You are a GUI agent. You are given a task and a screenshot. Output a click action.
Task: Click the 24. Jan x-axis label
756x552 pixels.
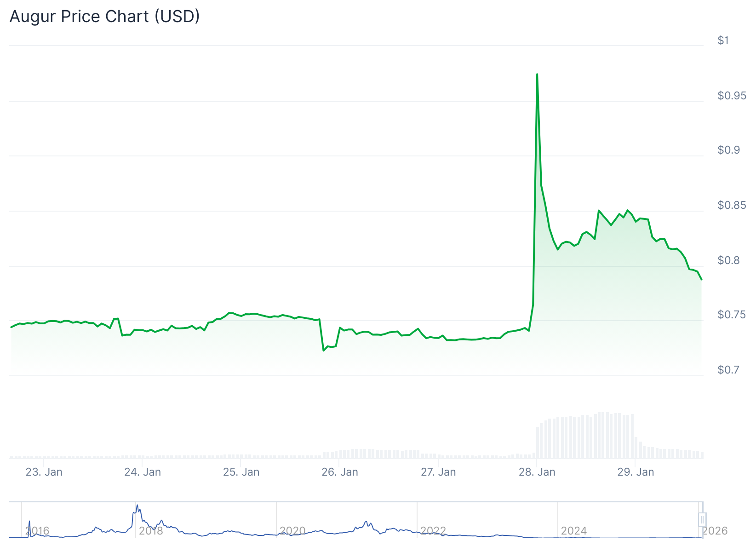143,472
